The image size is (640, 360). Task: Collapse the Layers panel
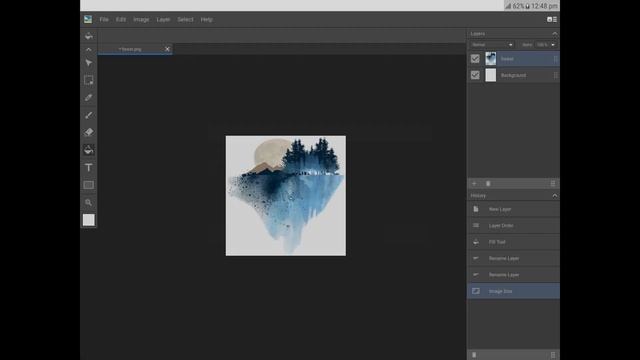[554, 34]
